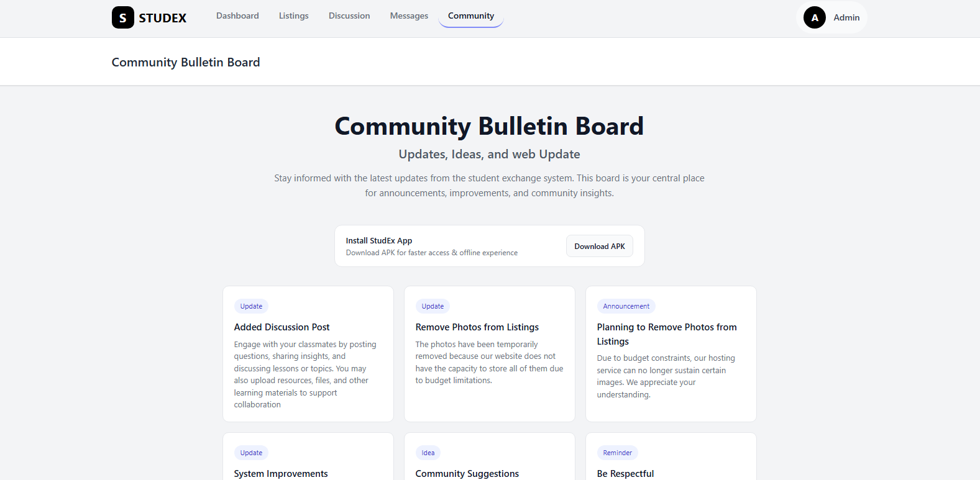Click the Update tag above System Improvements

pyautogui.click(x=251, y=453)
